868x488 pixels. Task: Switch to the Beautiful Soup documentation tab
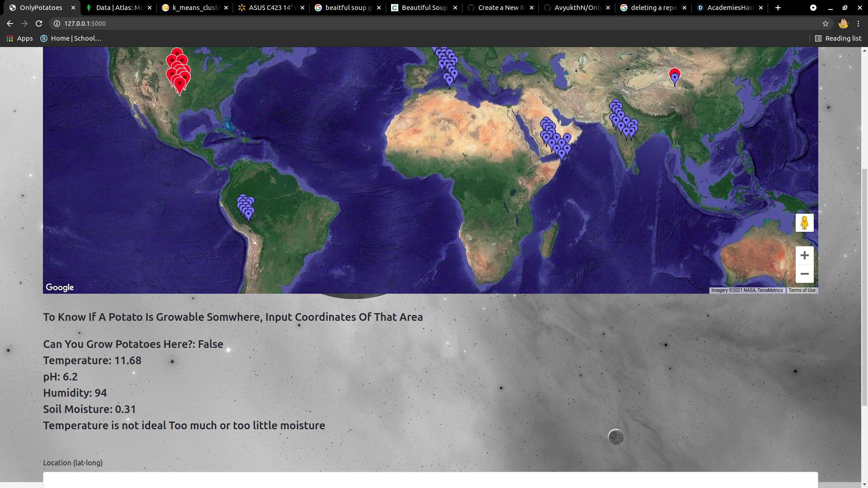tap(424, 8)
